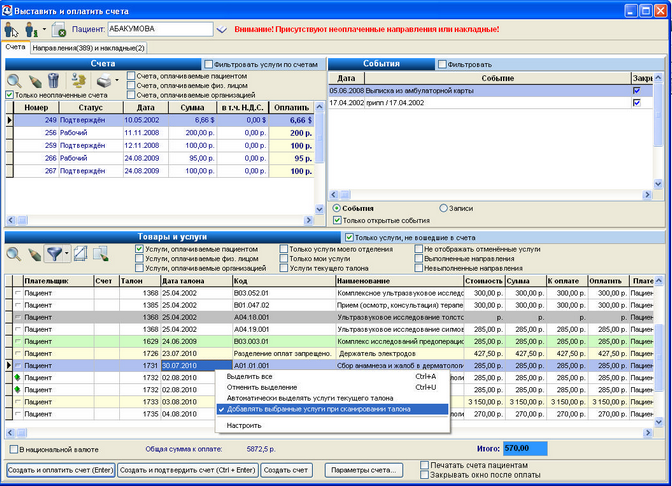
Task: Select invoice row 256 Рабочий
Action: pos(164,133)
